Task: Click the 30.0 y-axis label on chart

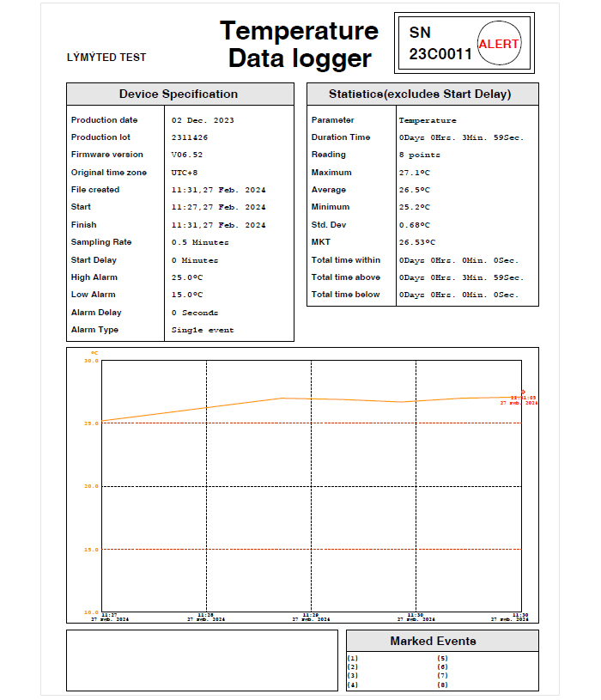Action: coord(91,361)
